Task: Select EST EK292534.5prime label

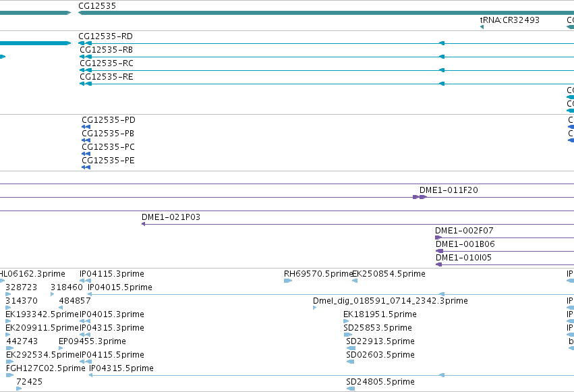Action: click(42, 356)
